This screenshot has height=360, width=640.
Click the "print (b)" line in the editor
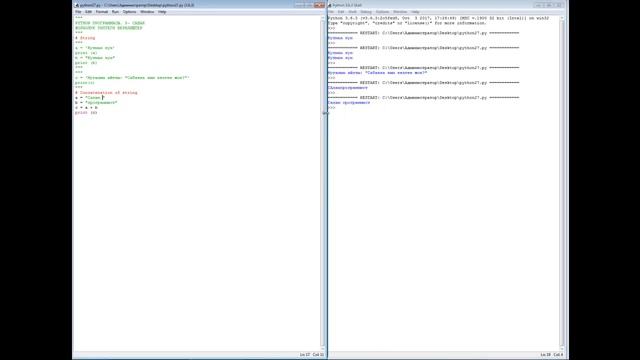coord(86,63)
